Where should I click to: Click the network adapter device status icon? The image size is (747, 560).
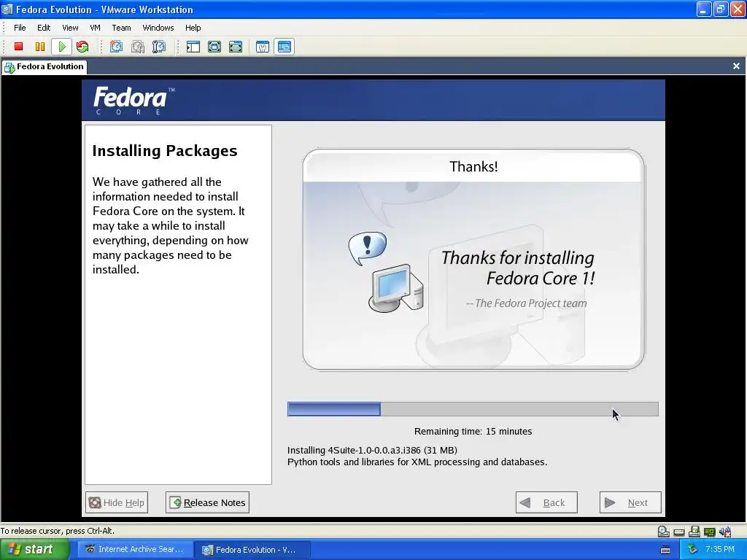tap(709, 532)
